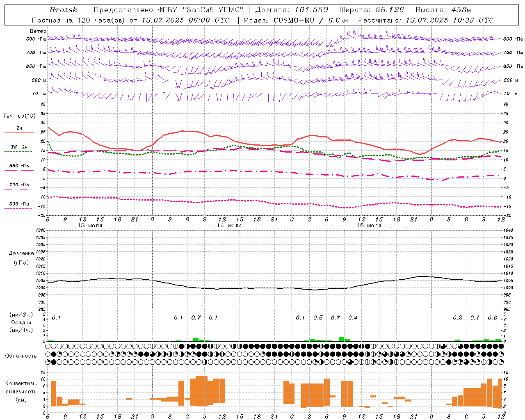Screen dimensions: 525x420
Task: Click the "Ветер" wind panel label
Action: (x=38, y=31)
